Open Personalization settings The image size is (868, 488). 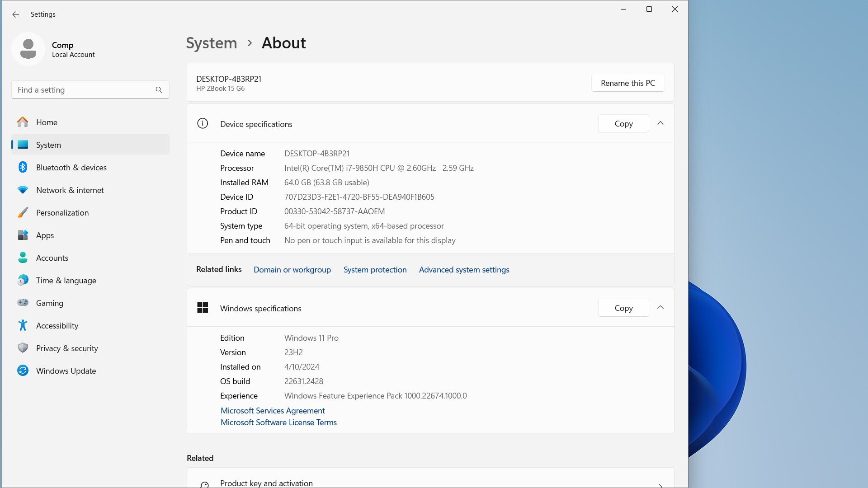[x=90, y=212]
